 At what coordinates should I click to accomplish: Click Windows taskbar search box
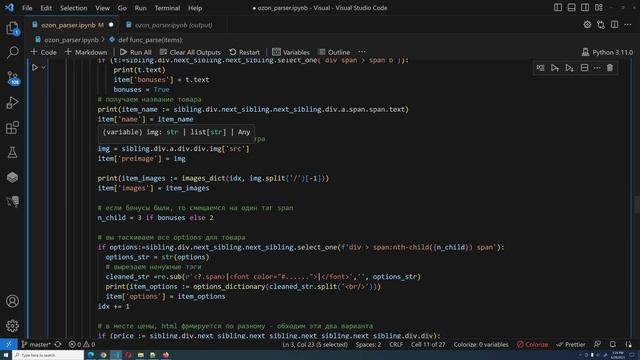click(48, 355)
